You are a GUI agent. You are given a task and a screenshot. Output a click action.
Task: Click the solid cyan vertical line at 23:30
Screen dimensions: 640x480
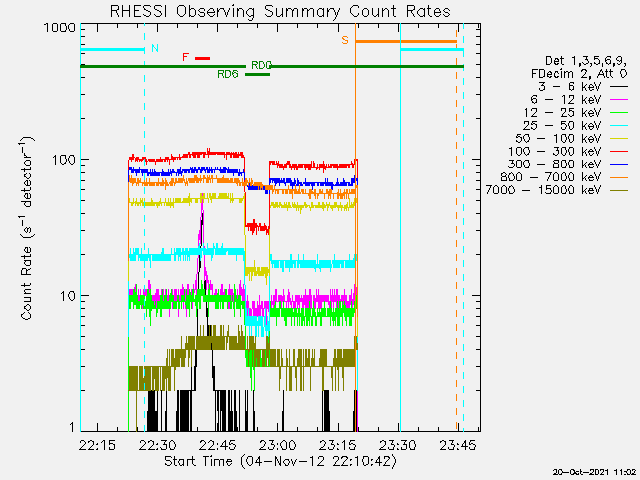(x=400, y=229)
